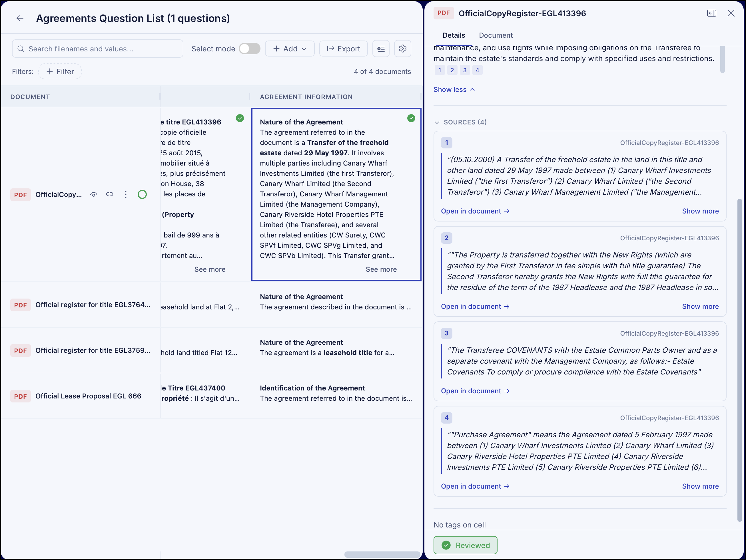
Task: Open source 4 in document
Action: point(475,486)
